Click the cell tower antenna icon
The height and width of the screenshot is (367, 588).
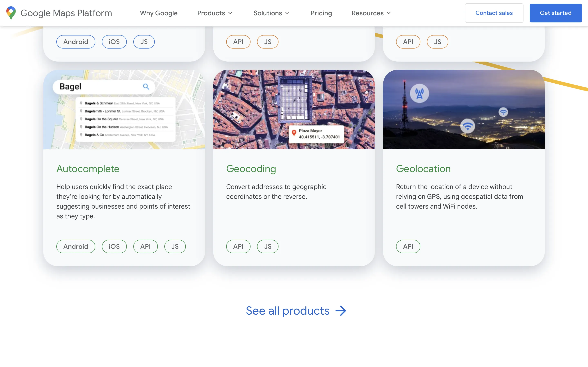pos(419,93)
